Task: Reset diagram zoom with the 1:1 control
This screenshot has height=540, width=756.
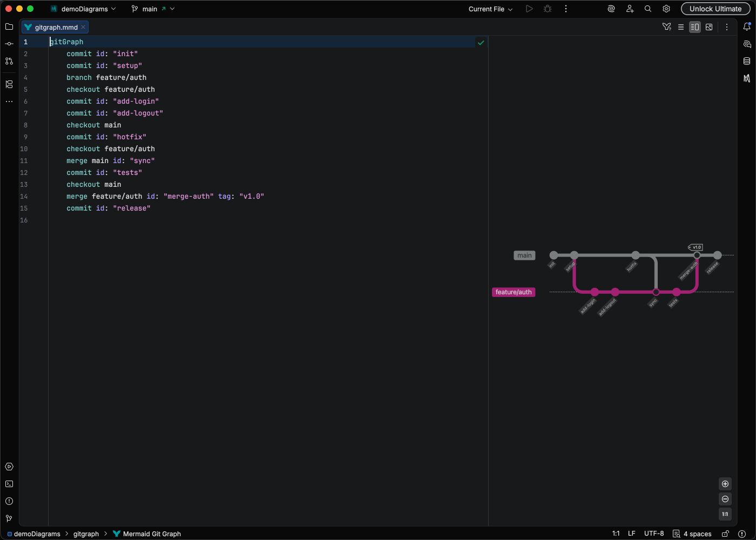Action: 725,514
